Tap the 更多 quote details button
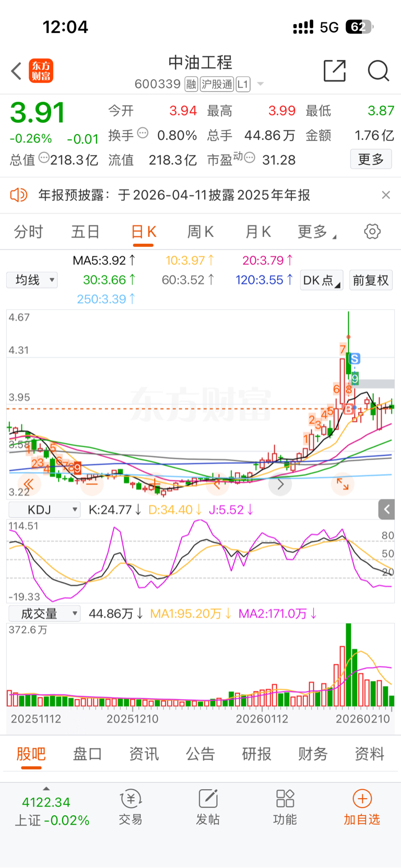The image size is (401, 868). point(371,159)
